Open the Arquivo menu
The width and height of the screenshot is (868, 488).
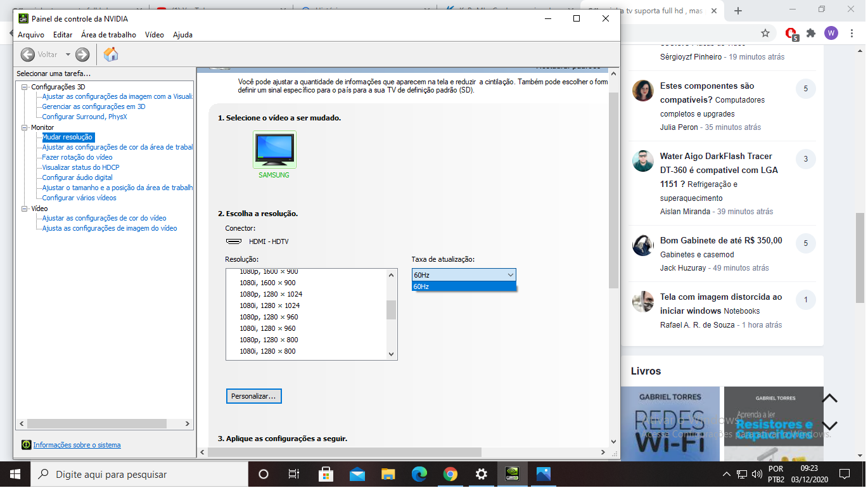tap(31, 35)
